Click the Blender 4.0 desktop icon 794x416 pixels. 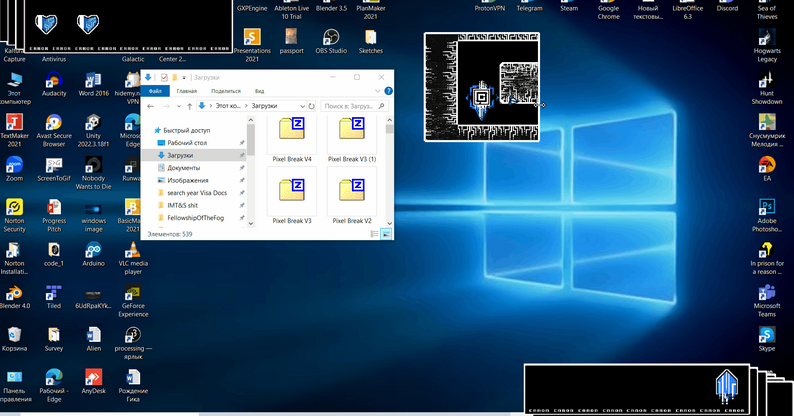15,292
